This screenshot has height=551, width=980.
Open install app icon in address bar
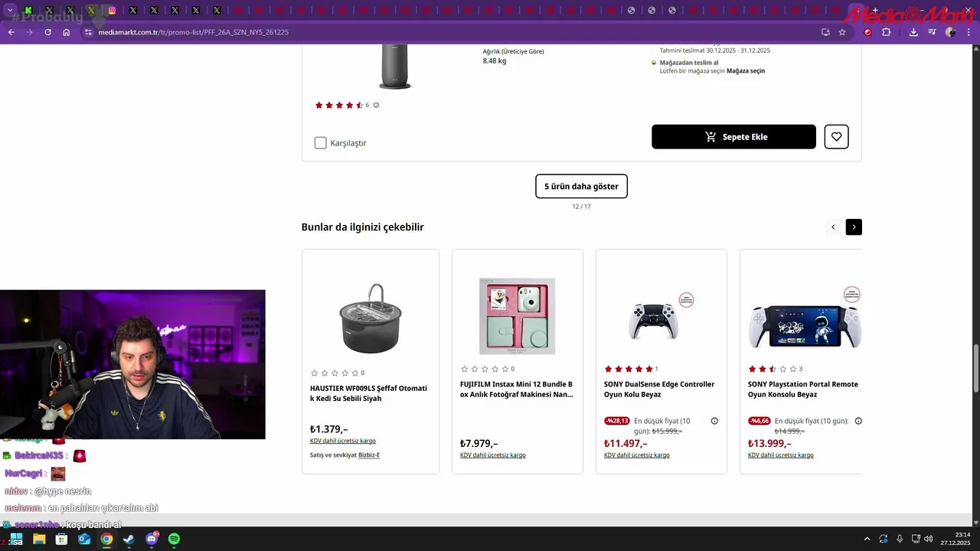(825, 32)
